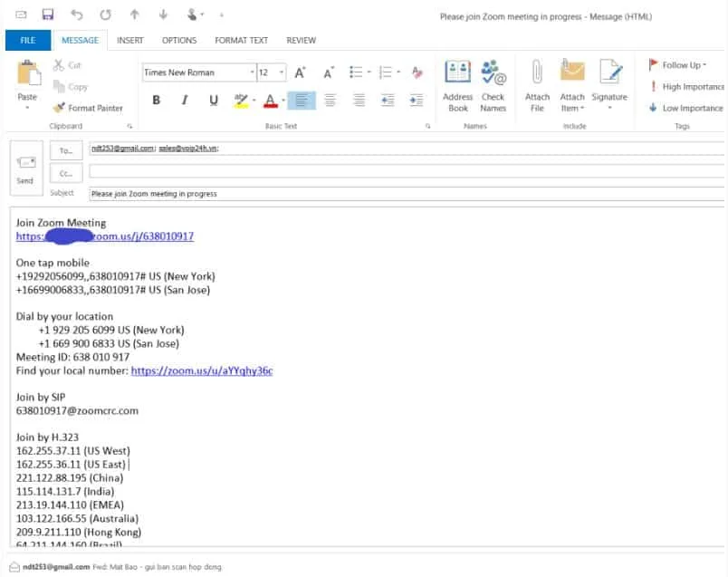Open Attach Item
728x577 pixels.
click(x=572, y=86)
